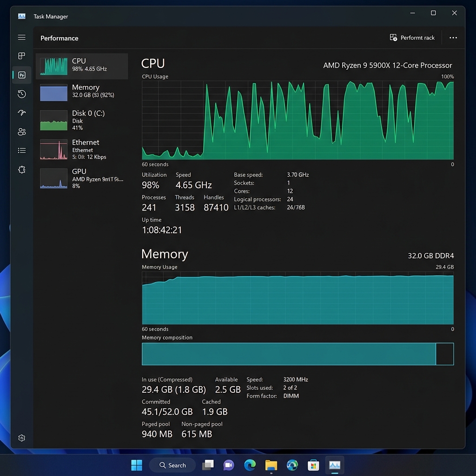Minimize the Task Manager window

[x=413, y=13]
